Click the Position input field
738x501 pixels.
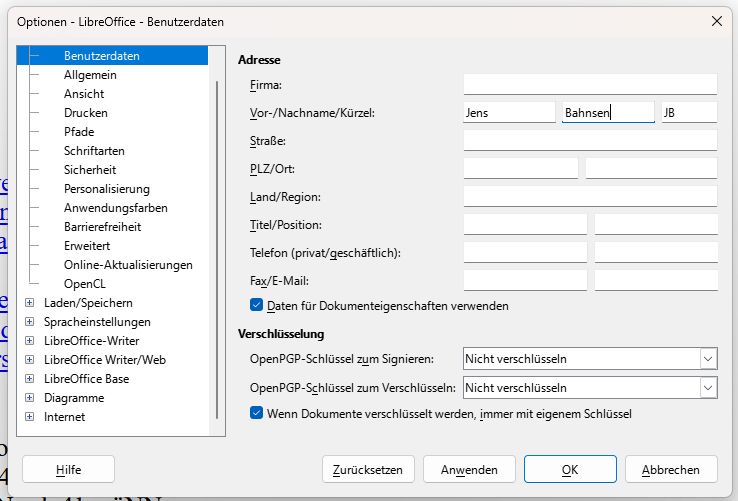click(x=656, y=225)
